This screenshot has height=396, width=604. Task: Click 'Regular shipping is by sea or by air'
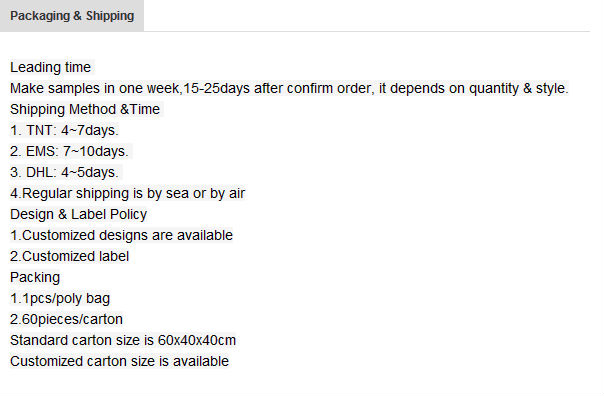click(x=128, y=193)
